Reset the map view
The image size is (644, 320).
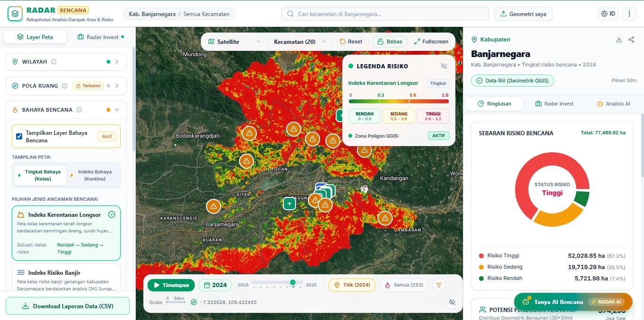tap(351, 41)
